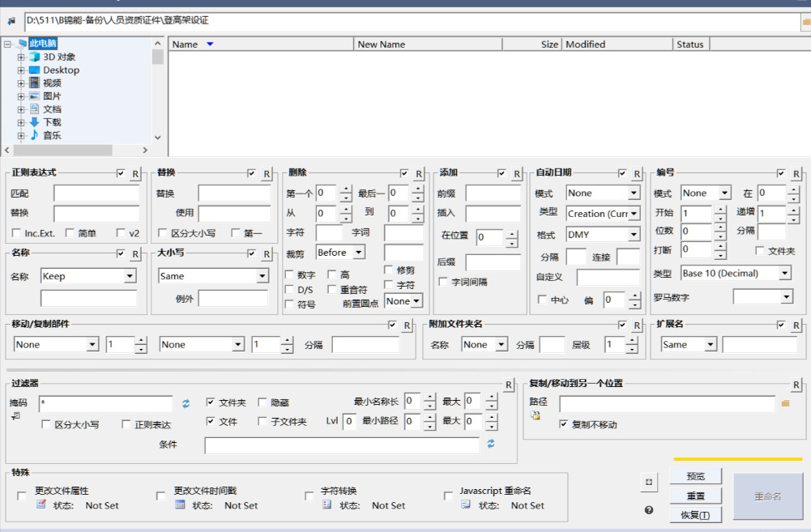This screenshot has height=532, width=811.
Task: Click the 前缀 prefix input field
Action: 493,194
